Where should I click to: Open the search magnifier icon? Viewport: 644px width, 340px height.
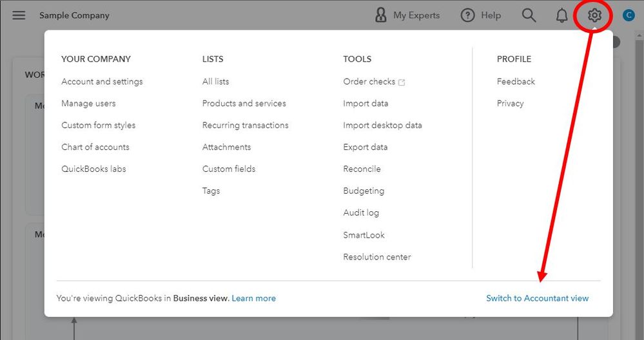pyautogui.click(x=529, y=15)
